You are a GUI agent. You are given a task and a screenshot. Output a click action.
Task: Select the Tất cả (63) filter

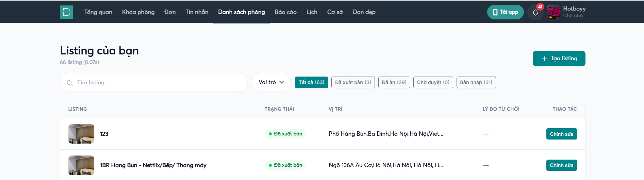[x=312, y=82]
